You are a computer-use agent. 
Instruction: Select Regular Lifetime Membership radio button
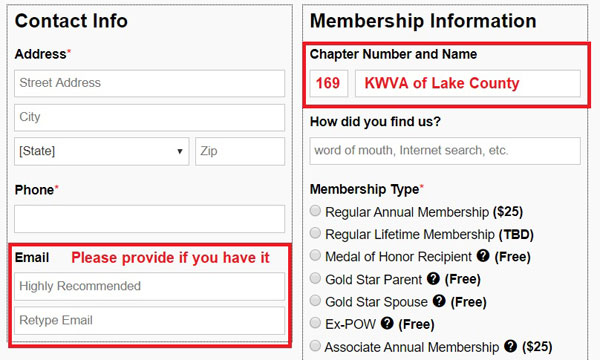coord(315,233)
